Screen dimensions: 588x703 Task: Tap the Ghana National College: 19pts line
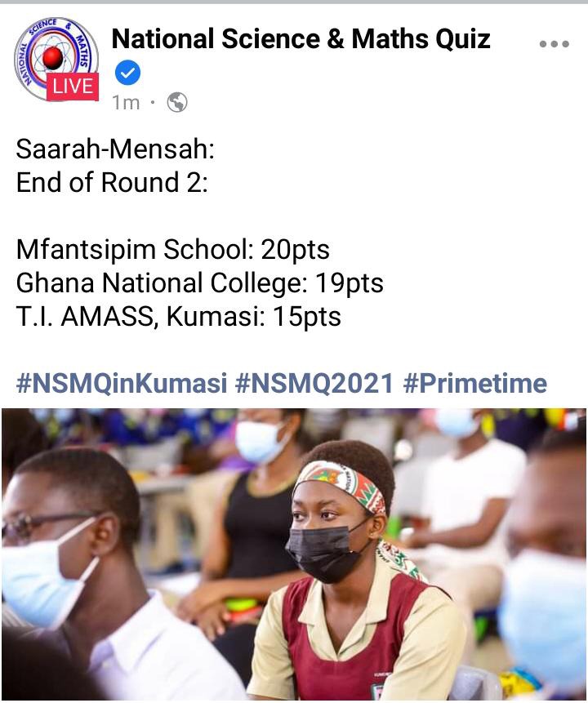coord(199,283)
